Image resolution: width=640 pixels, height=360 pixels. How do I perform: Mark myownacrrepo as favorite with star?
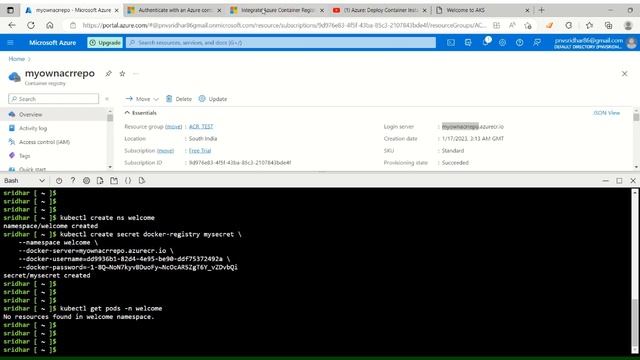tap(122, 73)
